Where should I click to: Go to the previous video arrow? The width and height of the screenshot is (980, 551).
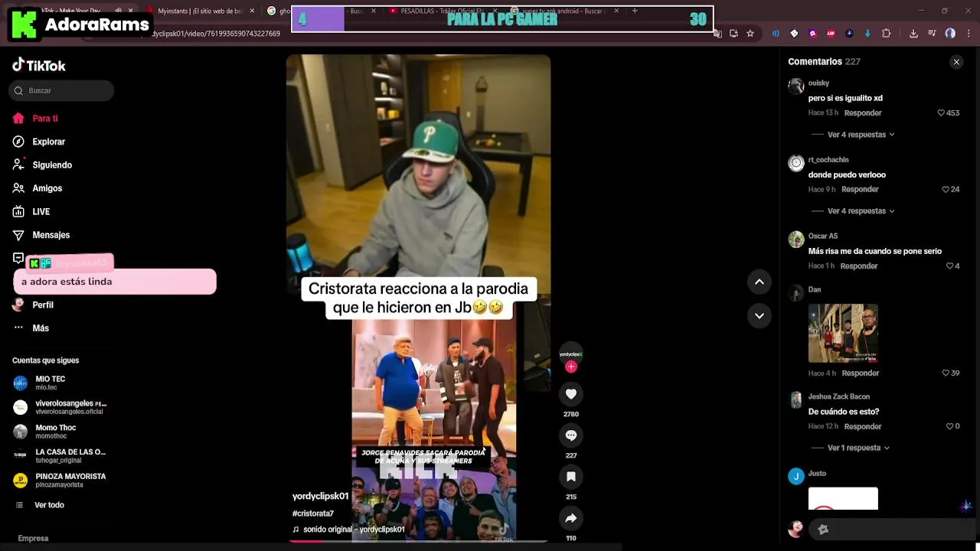(759, 282)
